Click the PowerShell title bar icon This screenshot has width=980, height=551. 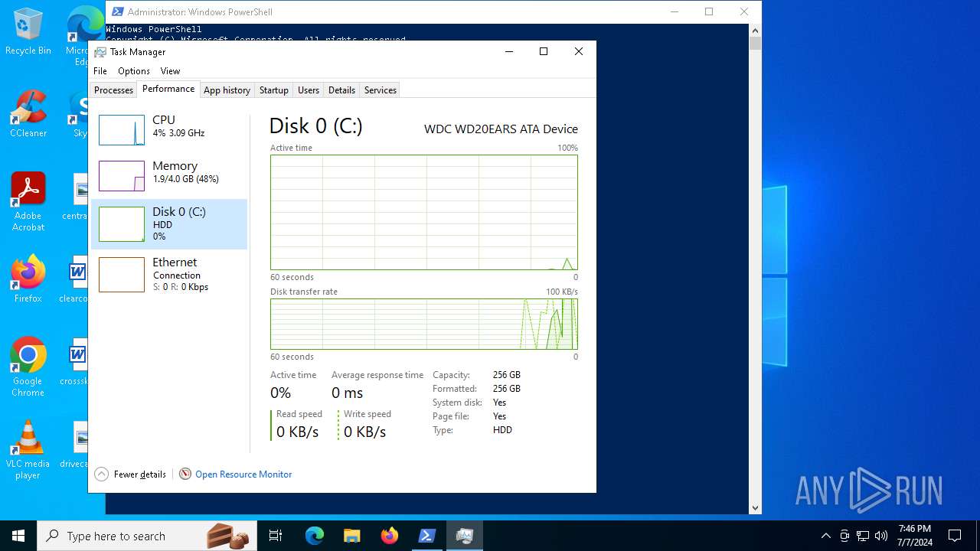(x=117, y=11)
